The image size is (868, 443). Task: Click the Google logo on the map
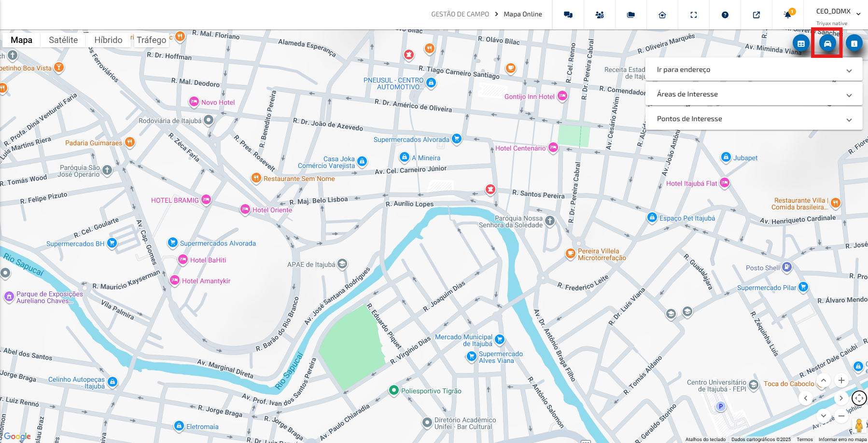pyautogui.click(x=17, y=436)
